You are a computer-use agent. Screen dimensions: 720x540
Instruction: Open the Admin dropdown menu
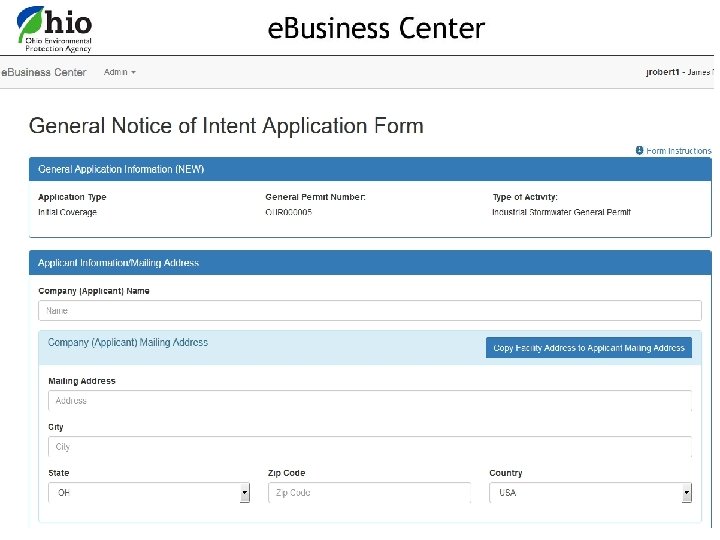(x=120, y=72)
